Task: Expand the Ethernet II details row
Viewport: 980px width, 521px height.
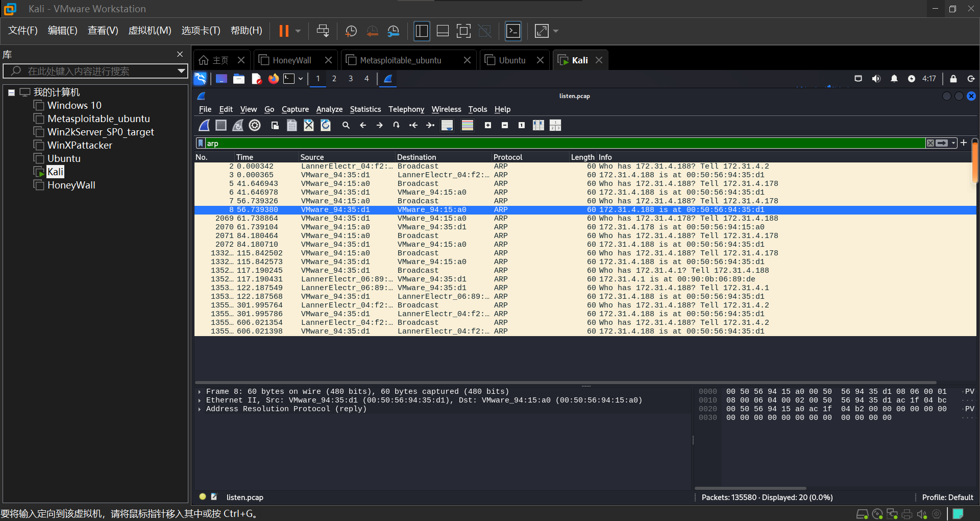Action: (x=200, y=400)
